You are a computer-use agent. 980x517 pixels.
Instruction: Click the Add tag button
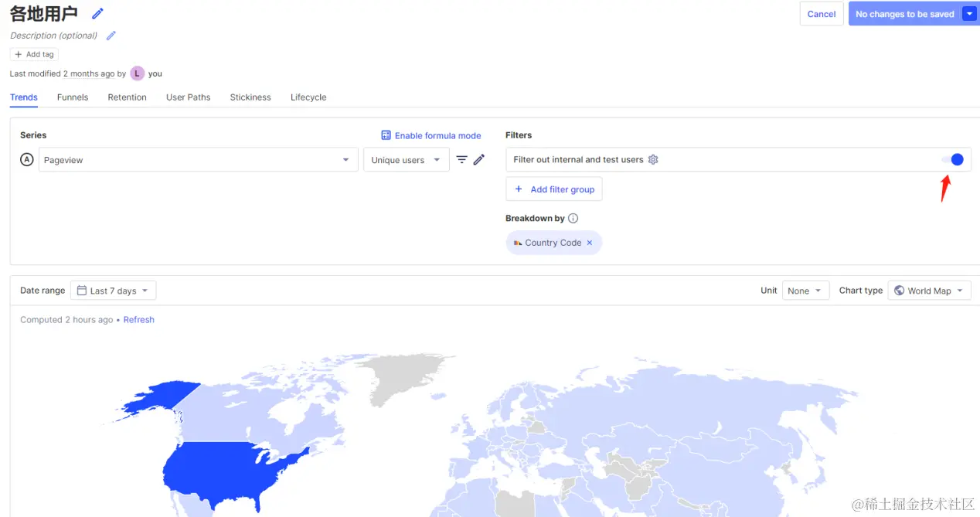point(34,55)
